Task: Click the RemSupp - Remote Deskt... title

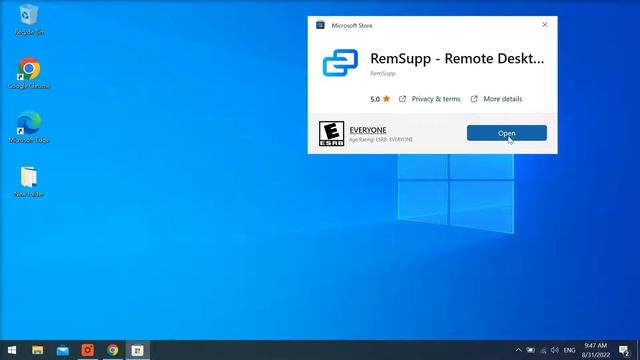Action: [457, 58]
